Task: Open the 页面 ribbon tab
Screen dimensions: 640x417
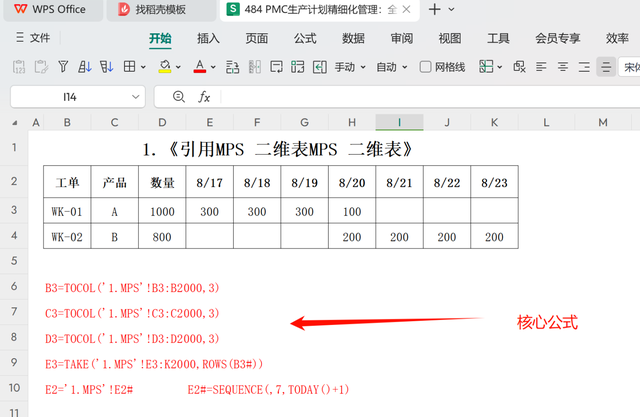Action: (257, 38)
